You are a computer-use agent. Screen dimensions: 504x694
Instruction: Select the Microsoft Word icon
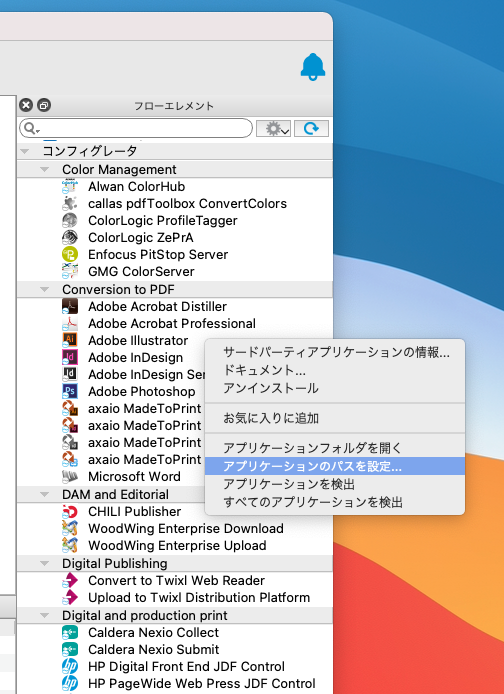(x=70, y=477)
